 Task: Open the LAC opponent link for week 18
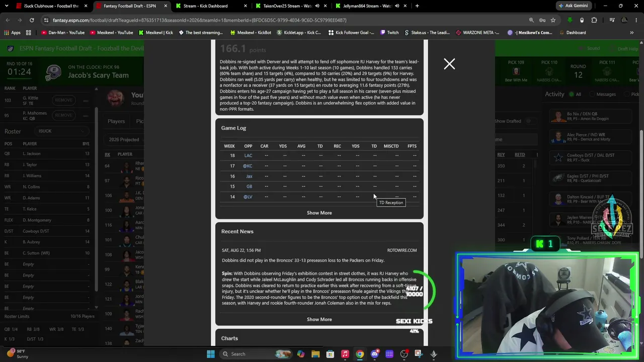click(x=248, y=155)
